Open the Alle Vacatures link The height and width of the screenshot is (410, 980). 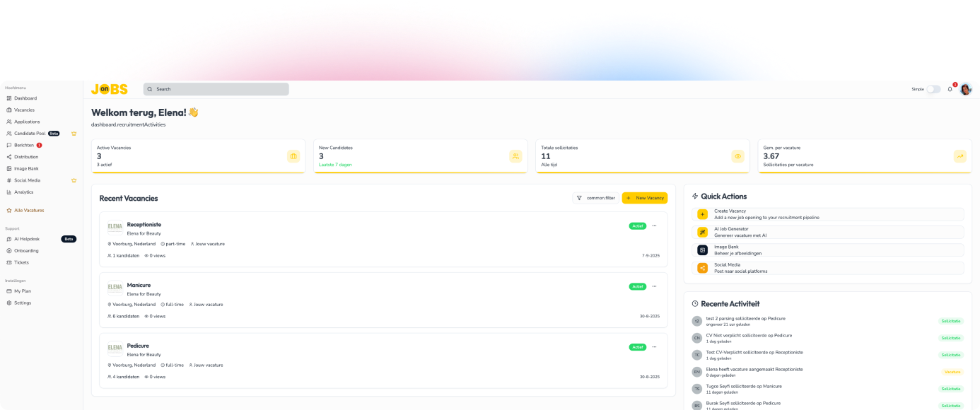pyautogui.click(x=28, y=210)
